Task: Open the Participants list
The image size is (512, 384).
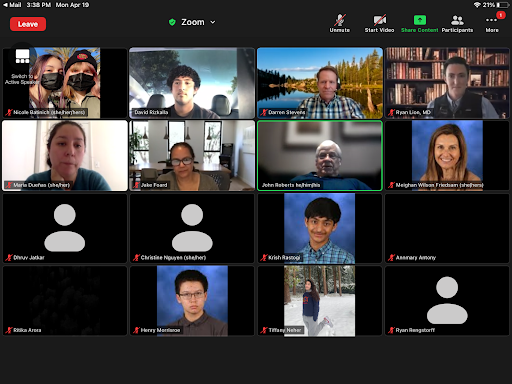Action: click(457, 24)
